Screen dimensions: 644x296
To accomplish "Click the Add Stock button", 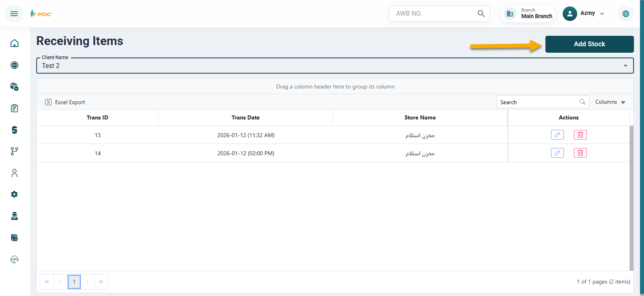I will tap(589, 44).
